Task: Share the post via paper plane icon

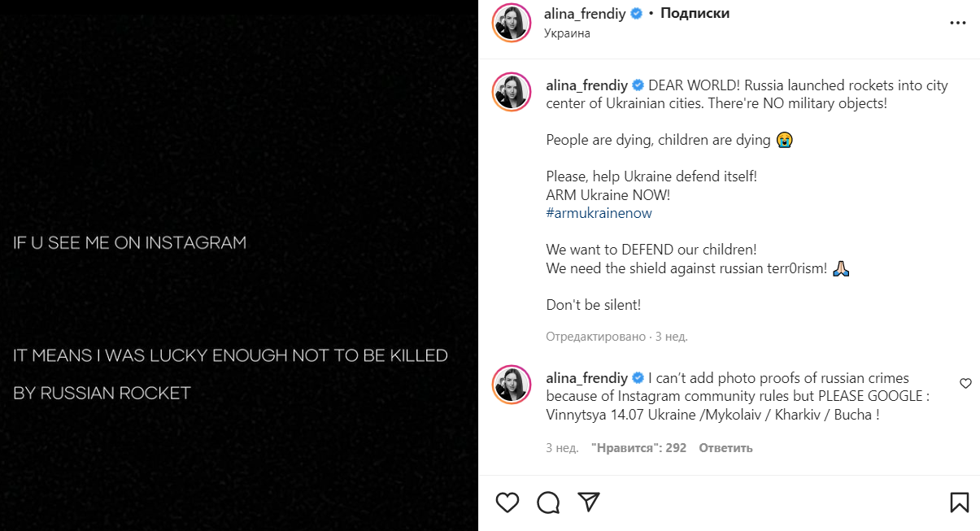Action: pos(589,503)
